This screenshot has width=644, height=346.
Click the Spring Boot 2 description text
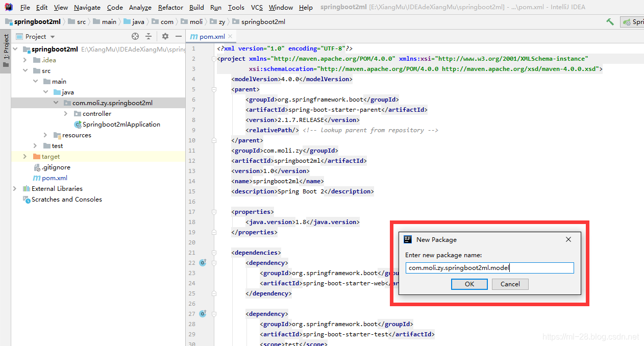tap(301, 191)
